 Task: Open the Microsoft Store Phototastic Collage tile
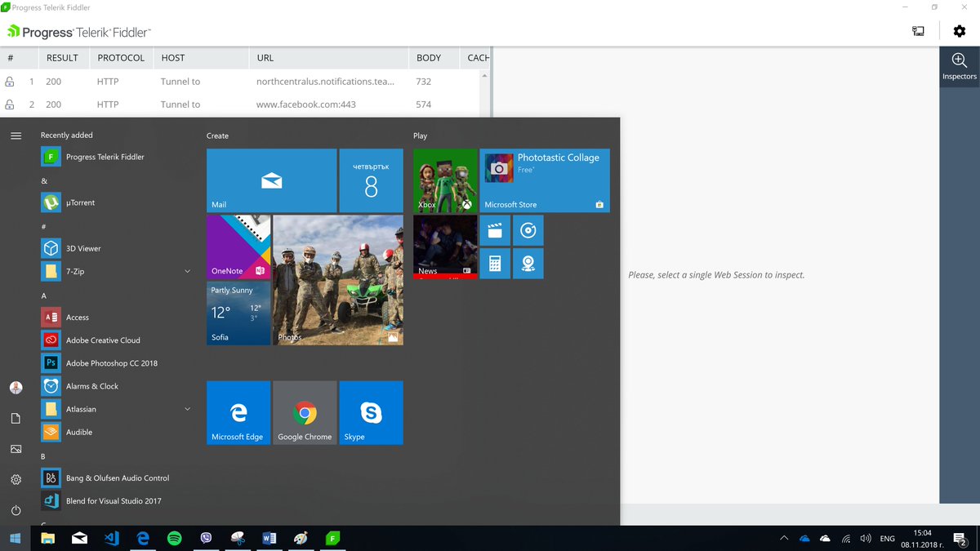[x=545, y=180]
